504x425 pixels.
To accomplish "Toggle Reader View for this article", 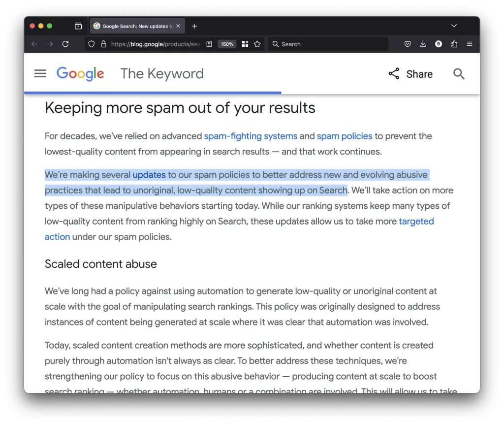I will [x=209, y=44].
